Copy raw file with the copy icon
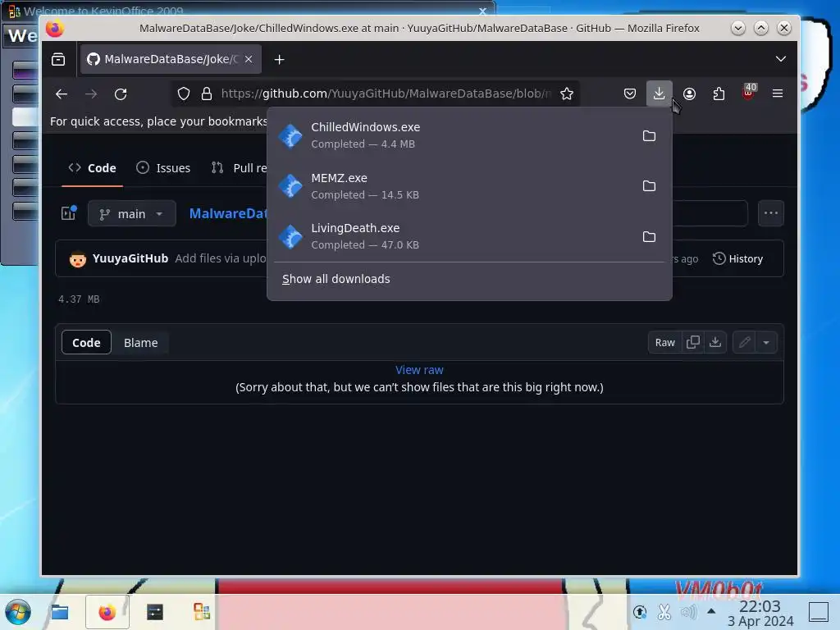Screen dimensions: 840x630 pos(692,342)
